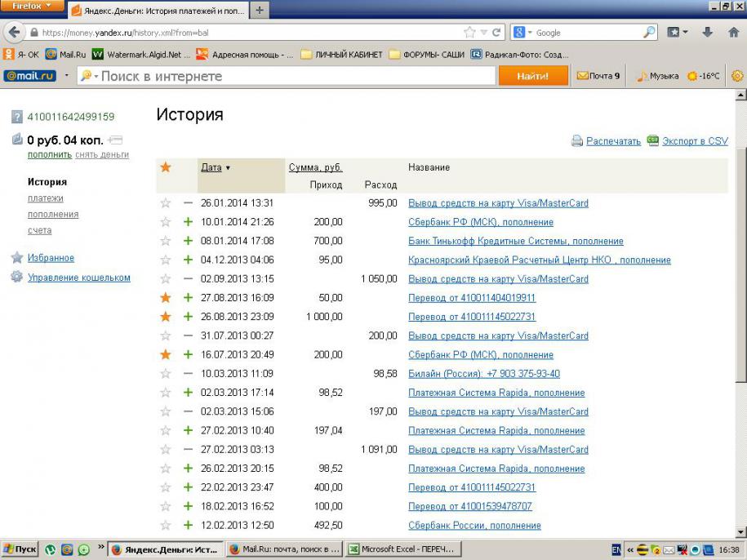Screen dimensions: 747x560
Task: Open a new browser tab
Action: pyautogui.click(x=260, y=11)
